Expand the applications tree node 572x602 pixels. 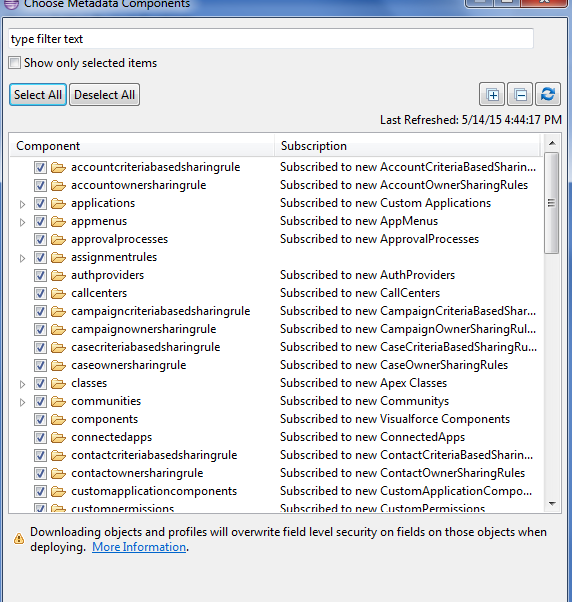[22, 204]
